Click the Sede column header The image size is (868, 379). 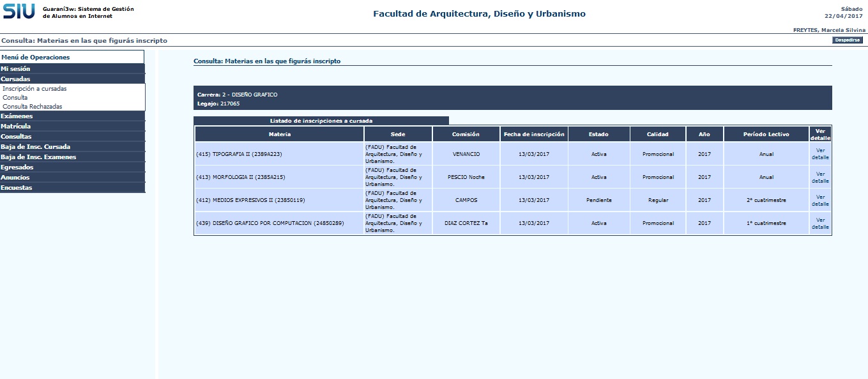[398, 134]
